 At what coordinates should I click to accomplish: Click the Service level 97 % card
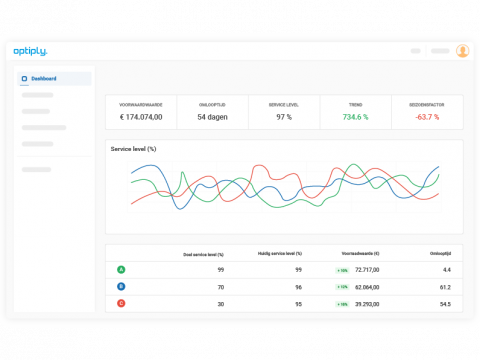[x=284, y=112]
